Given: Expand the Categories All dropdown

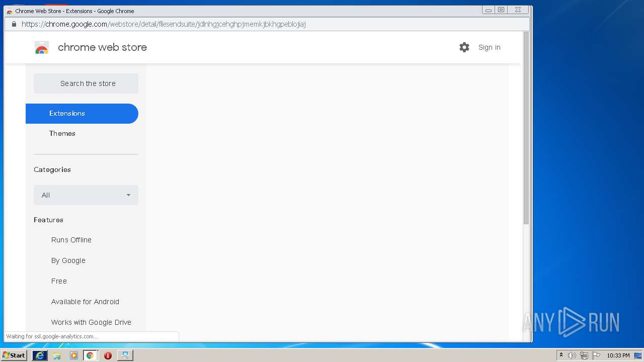Looking at the screenshot, I should coord(86,195).
